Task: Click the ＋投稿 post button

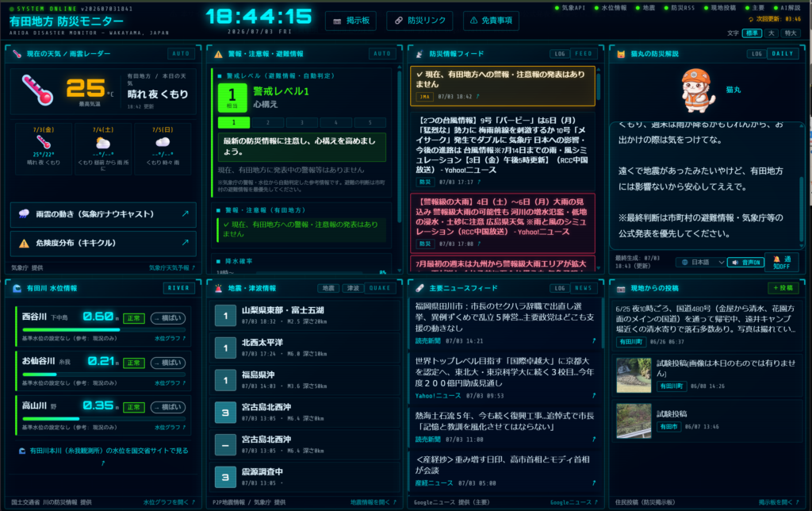Action: [x=783, y=287]
